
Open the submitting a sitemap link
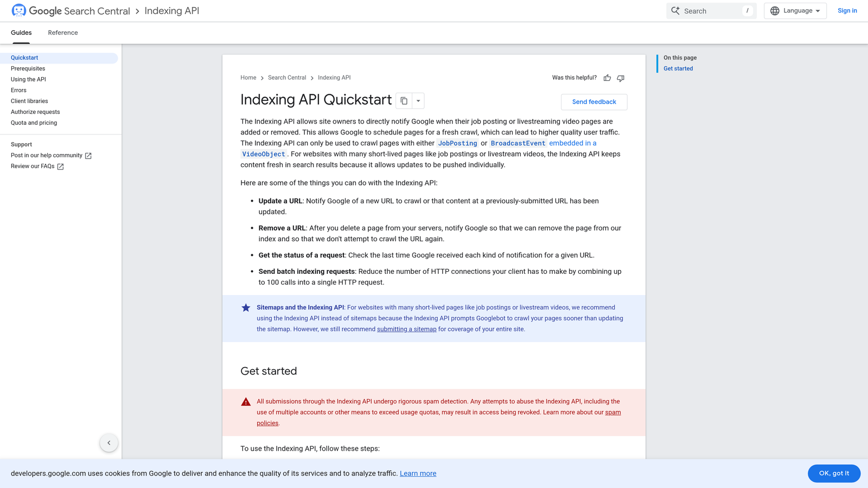point(407,329)
